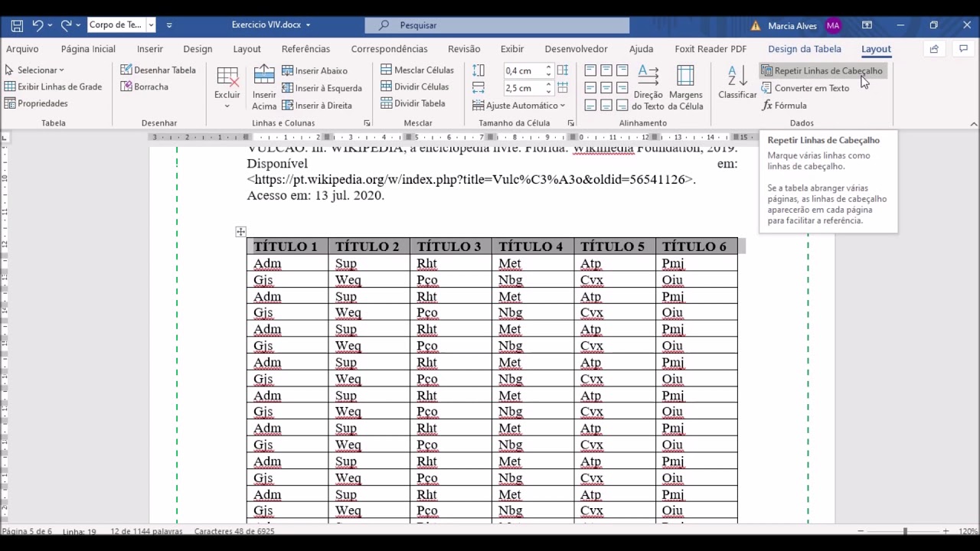This screenshot has width=980, height=551.
Task: Open the Selecionar dropdown
Action: 34,70
